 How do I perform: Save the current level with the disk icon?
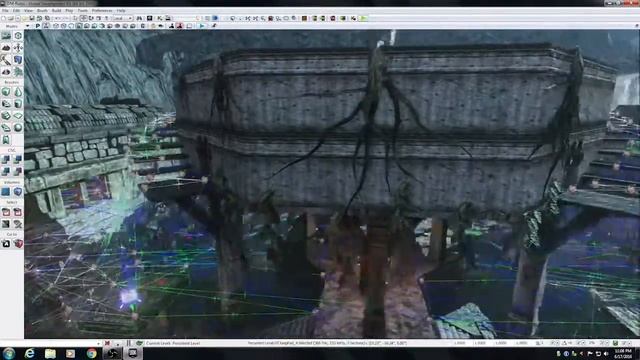32,18
